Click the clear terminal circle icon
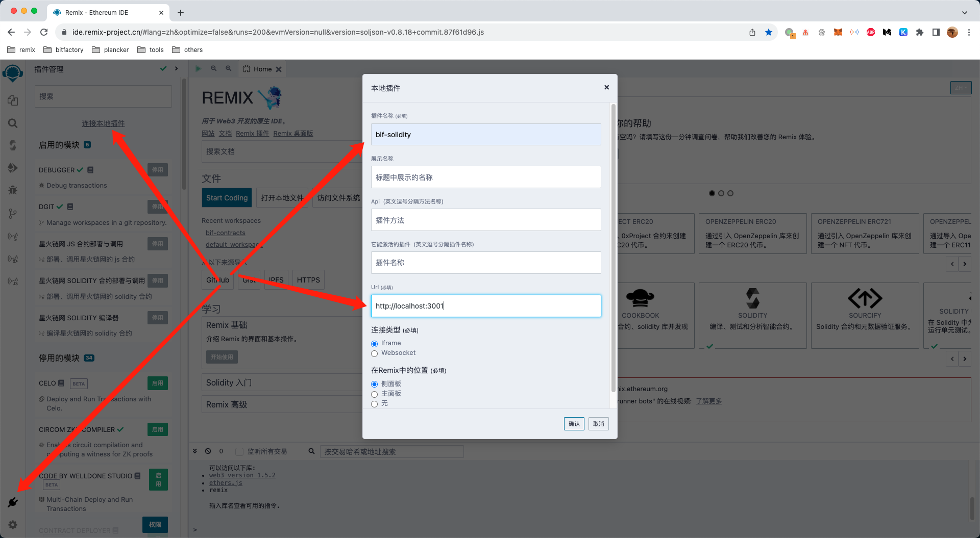 pos(208,451)
